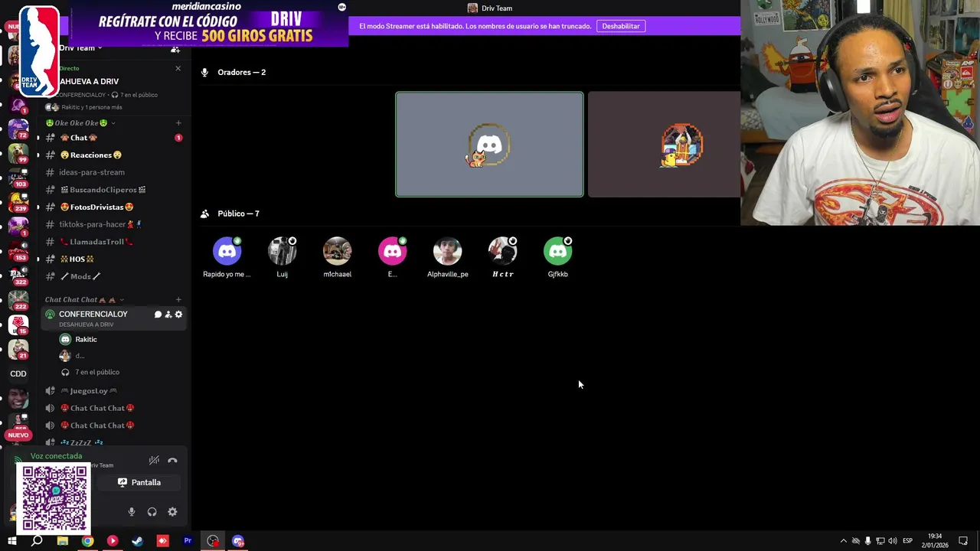The width and height of the screenshot is (980, 551).
Task: Open server with 322 notification badge
Action: 18,275
